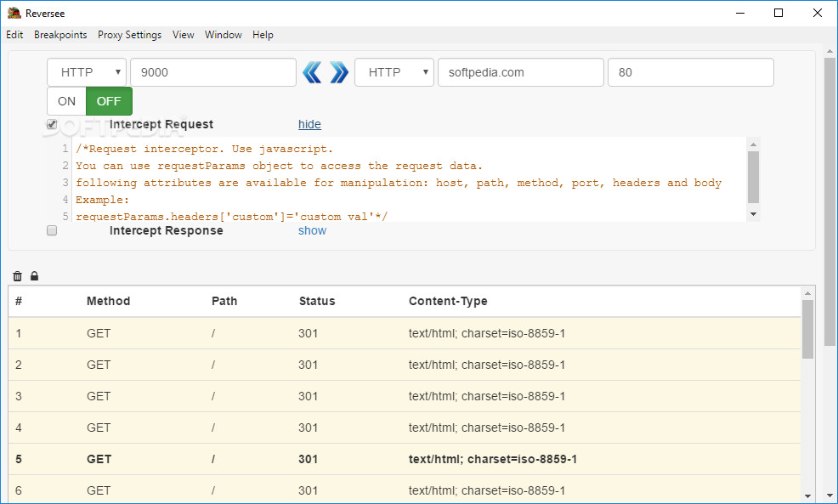Open the Edit menu
The image size is (838, 504).
point(14,35)
